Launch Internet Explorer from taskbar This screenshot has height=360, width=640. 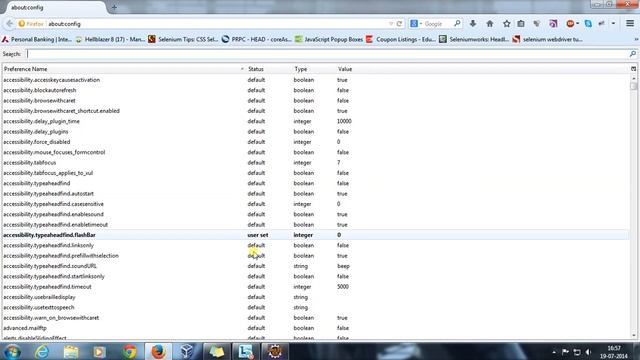click(x=42, y=352)
